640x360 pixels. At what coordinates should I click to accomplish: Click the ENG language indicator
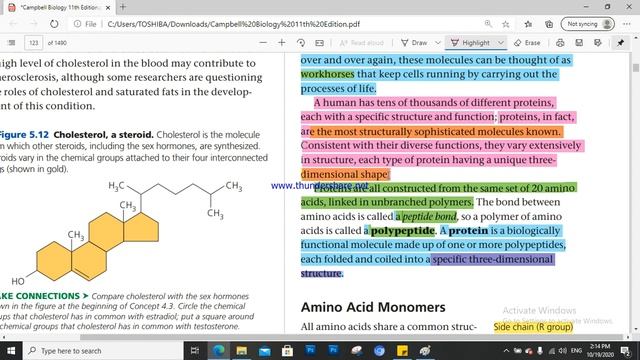point(576,351)
